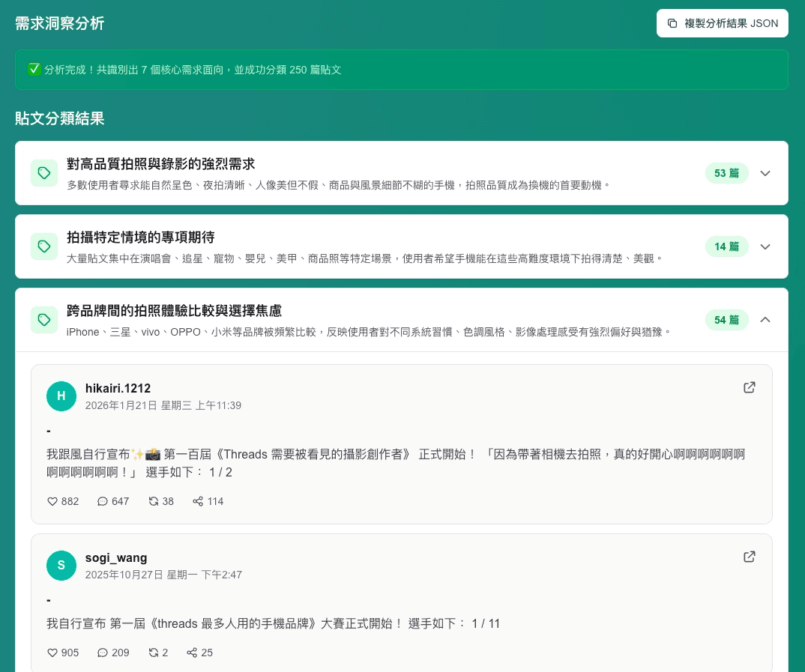Click the copy icon inside the JSON button
805x672 pixels.
coord(672,23)
